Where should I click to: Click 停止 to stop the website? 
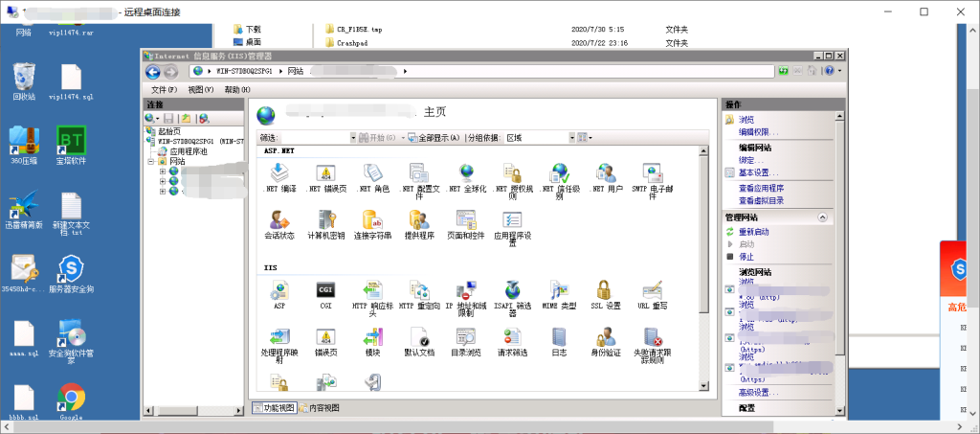click(x=746, y=257)
